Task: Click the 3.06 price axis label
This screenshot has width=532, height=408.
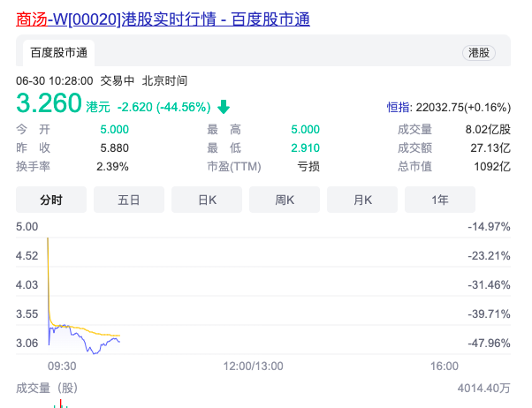Action: tap(27, 344)
